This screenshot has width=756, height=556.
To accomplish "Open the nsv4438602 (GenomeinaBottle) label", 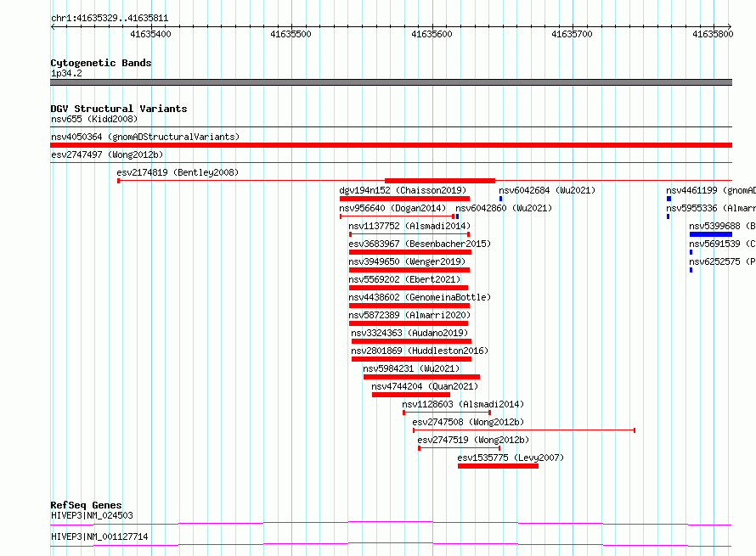I will coord(420,297).
